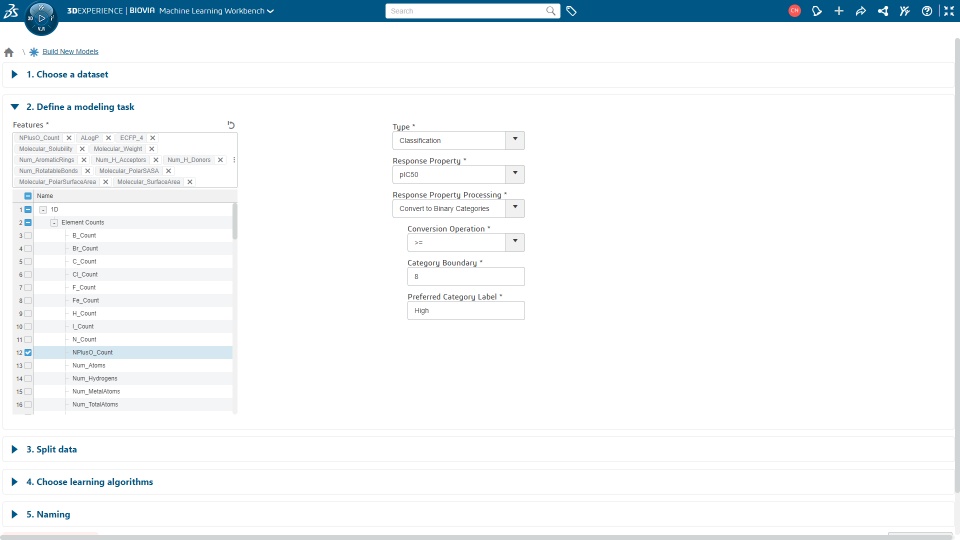Open the CH user profile avatar
Image resolution: width=960 pixels, height=540 pixels.
[x=795, y=11]
